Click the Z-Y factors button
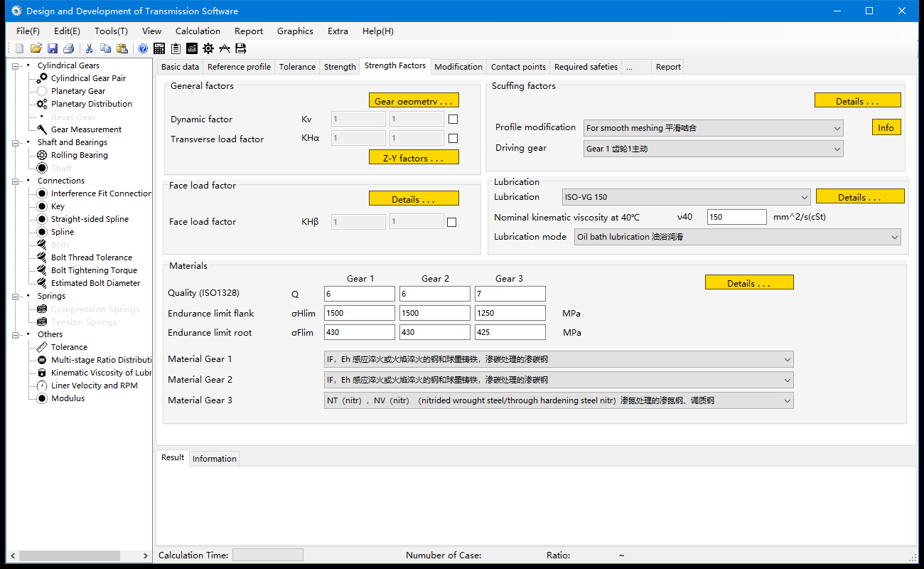This screenshot has width=924, height=569. (414, 158)
